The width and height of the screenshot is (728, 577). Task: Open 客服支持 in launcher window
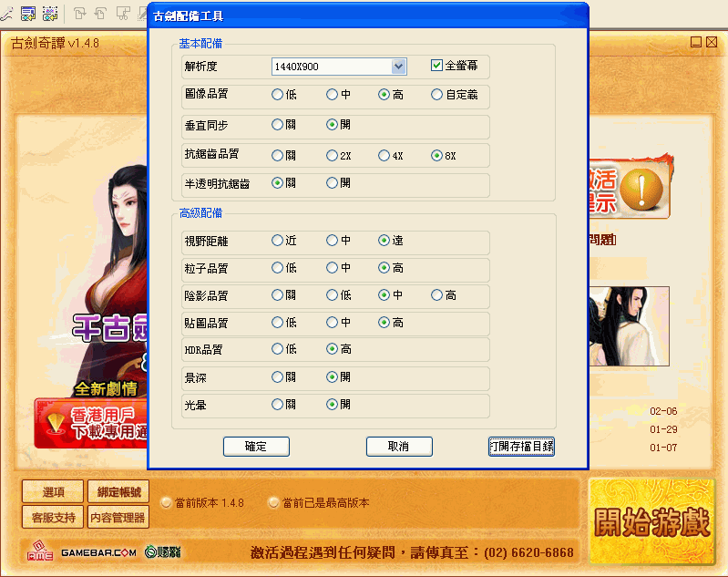click(53, 517)
